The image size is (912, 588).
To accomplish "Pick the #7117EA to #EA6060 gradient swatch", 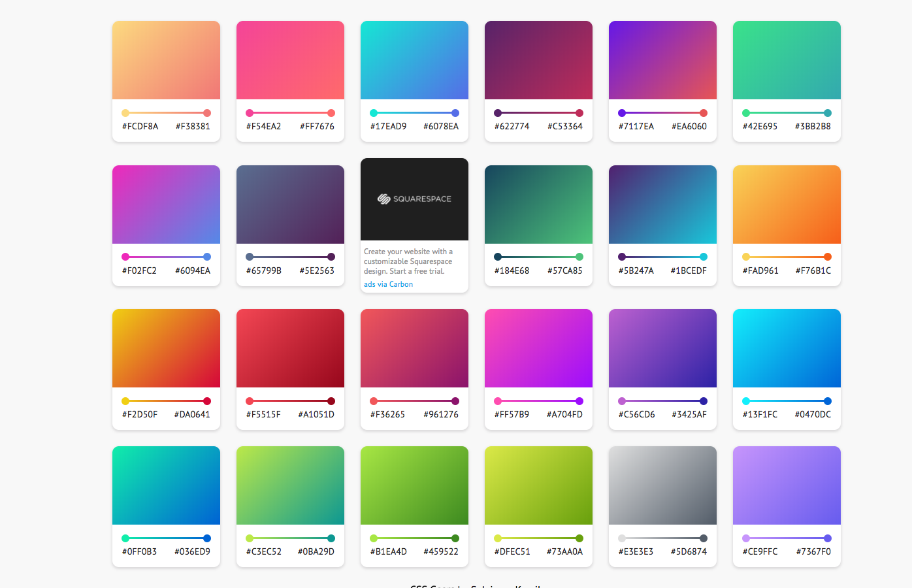I will pos(662,60).
